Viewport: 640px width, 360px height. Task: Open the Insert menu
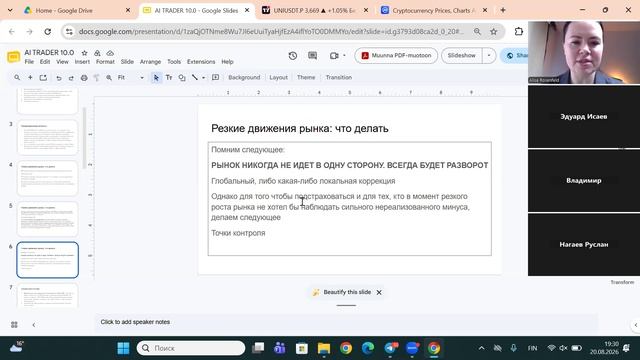[x=82, y=62]
